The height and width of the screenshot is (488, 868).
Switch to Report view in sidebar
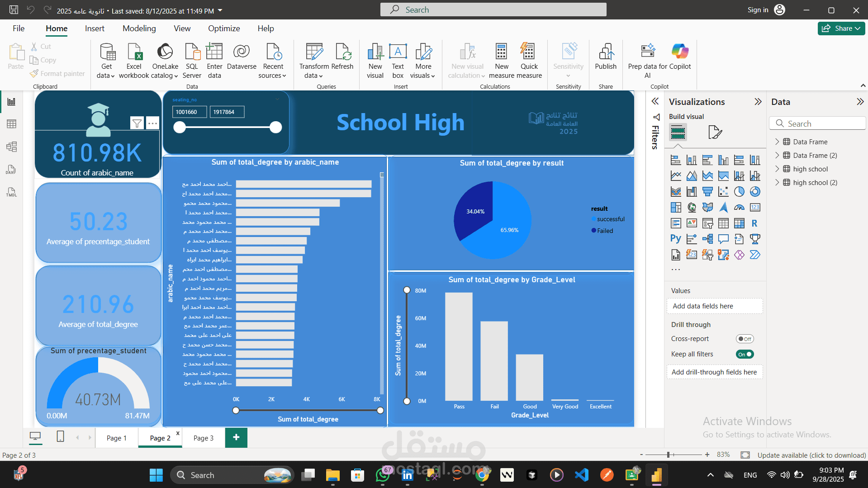(11, 102)
